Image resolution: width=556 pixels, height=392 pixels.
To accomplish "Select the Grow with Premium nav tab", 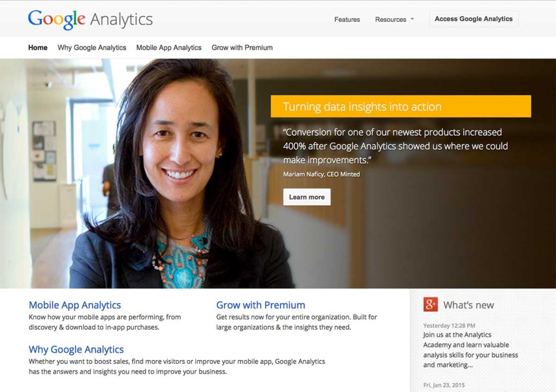I will pyautogui.click(x=242, y=47).
